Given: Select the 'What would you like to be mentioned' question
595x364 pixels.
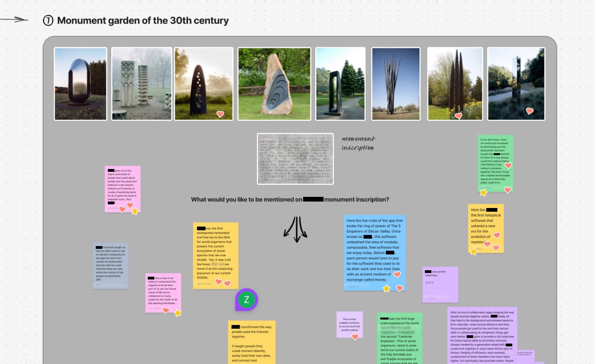Looking at the screenshot, I should (x=290, y=200).
